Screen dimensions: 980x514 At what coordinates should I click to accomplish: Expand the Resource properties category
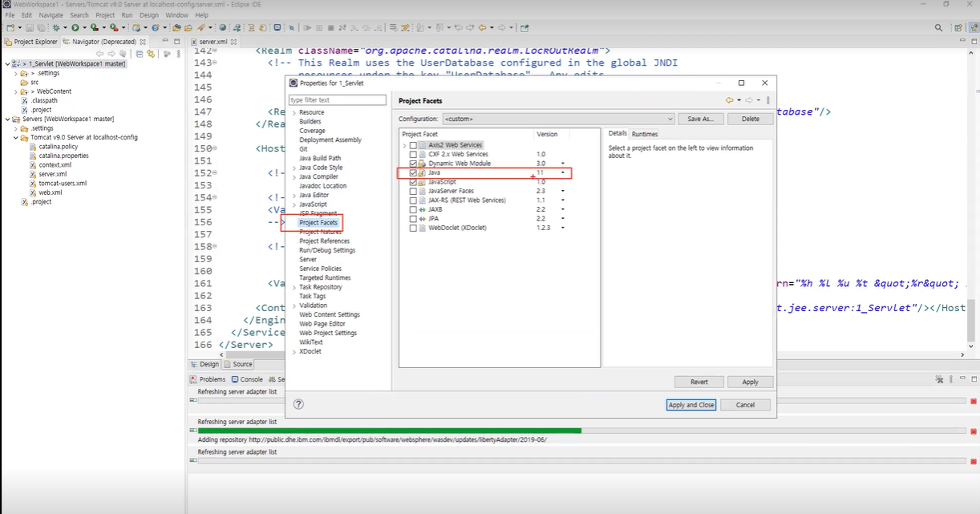tap(294, 113)
